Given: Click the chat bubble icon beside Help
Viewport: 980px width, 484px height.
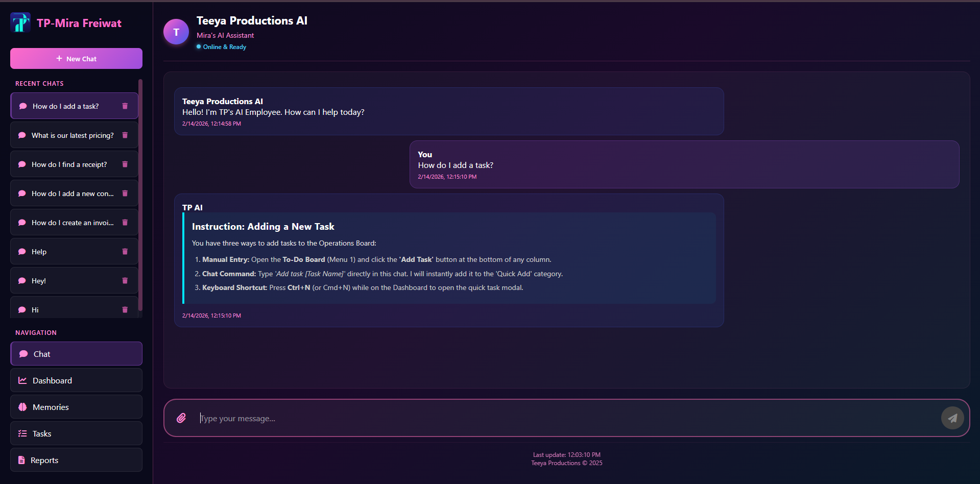Looking at the screenshot, I should (22, 251).
